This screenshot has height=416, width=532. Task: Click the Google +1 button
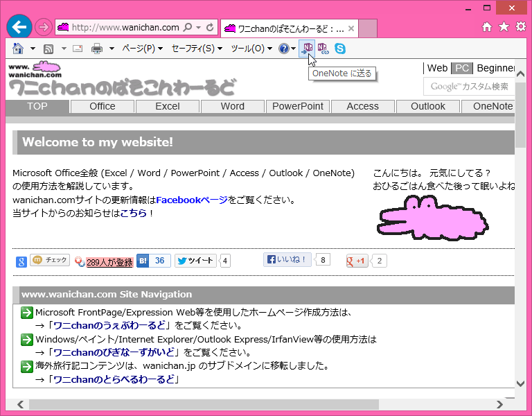tap(357, 261)
